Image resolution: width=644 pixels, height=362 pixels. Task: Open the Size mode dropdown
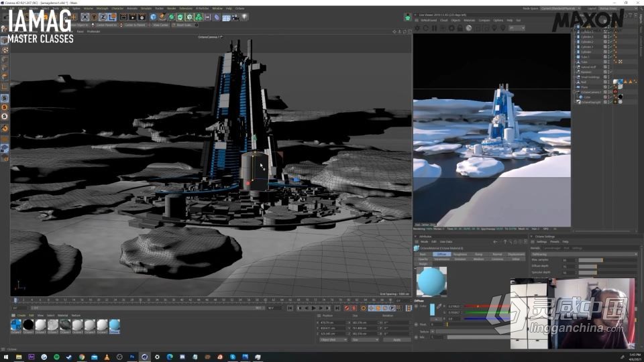[x=365, y=340]
